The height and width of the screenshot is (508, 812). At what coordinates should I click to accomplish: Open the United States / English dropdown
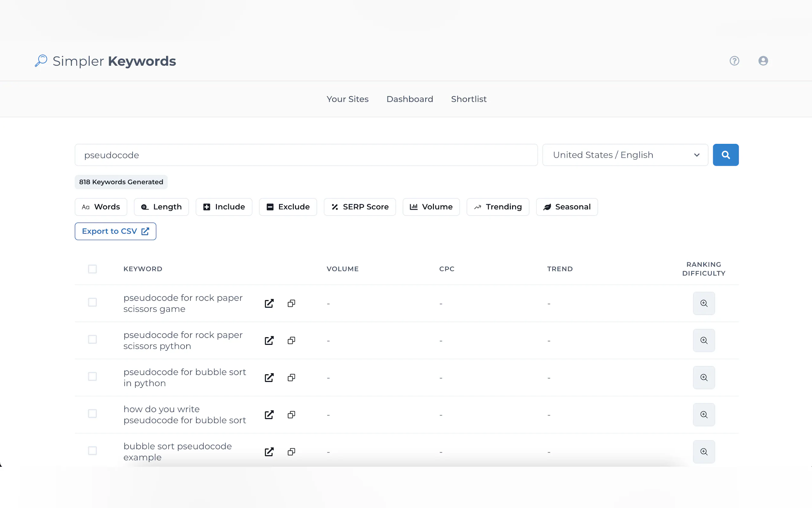625,155
